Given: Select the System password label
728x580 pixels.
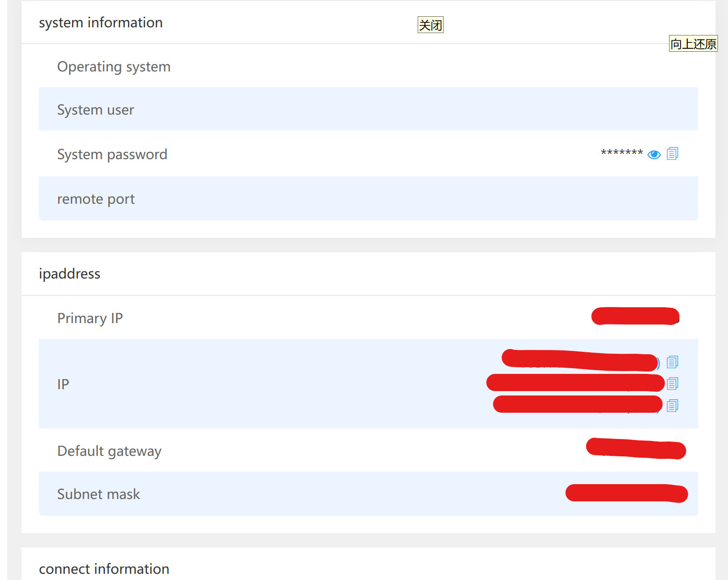Looking at the screenshot, I should click(x=112, y=154).
